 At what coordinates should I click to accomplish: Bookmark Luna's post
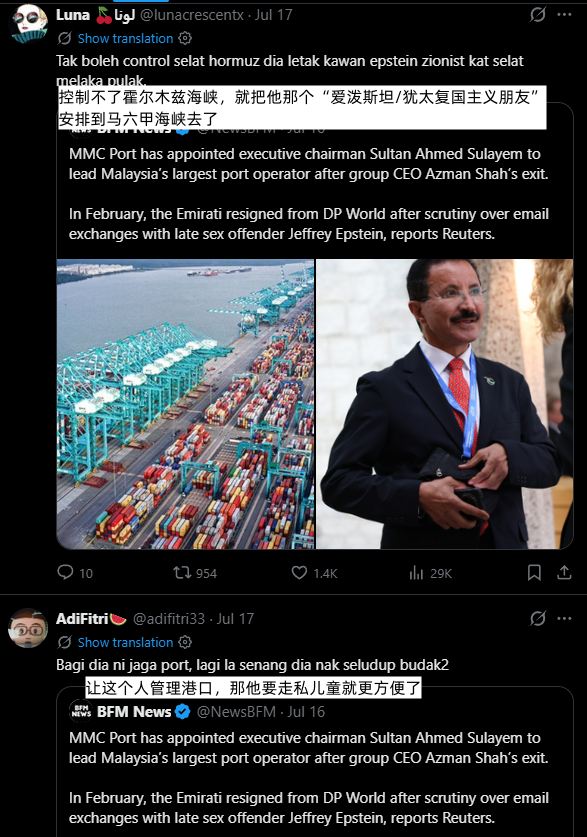coord(534,573)
